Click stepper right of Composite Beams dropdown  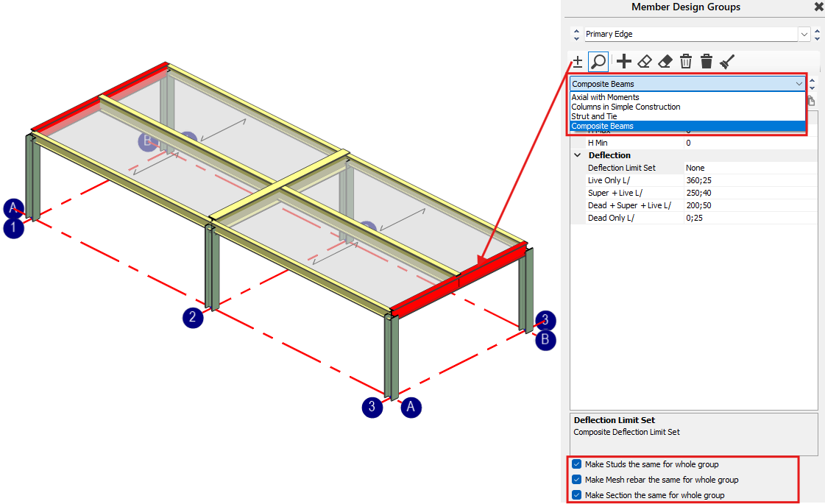coord(812,84)
